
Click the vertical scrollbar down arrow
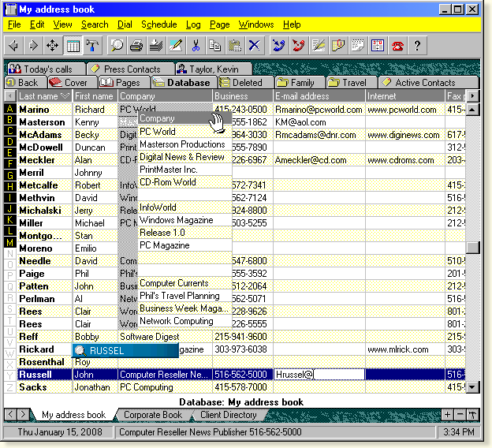click(x=472, y=387)
